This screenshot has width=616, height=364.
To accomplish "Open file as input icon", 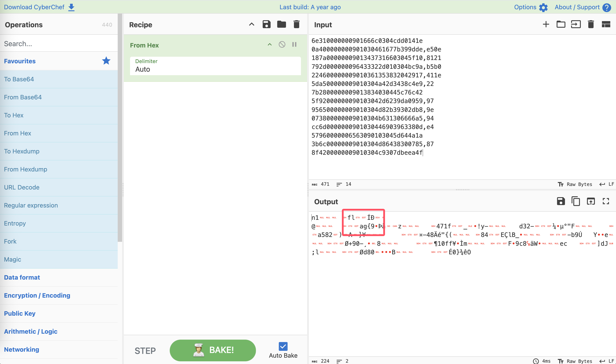I will pyautogui.click(x=576, y=24).
